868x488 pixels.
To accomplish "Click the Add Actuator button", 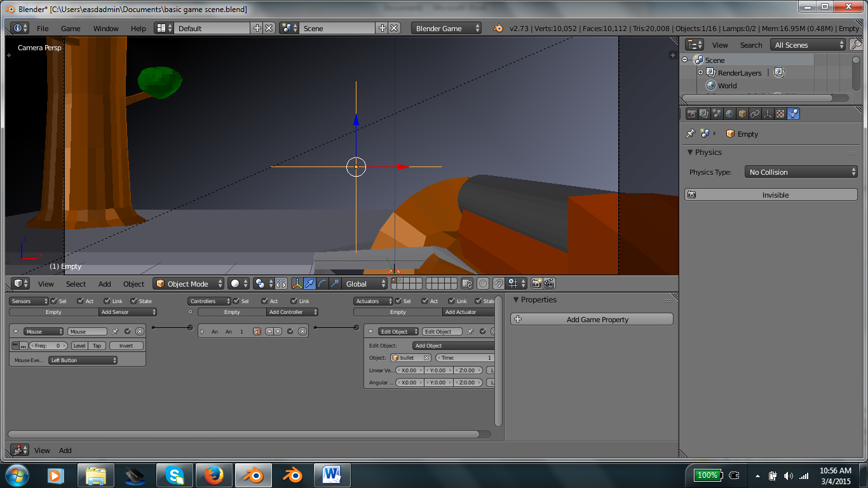I will pos(468,312).
